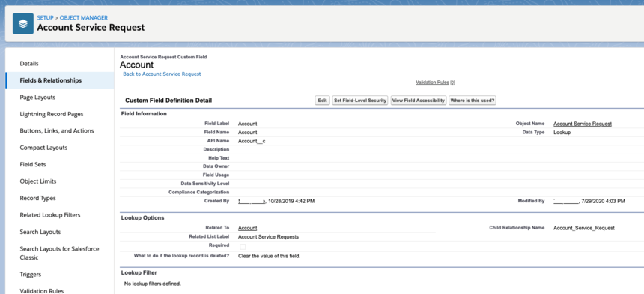
Task: Open Search Layouts for Salesforce Classic
Action: (x=60, y=253)
